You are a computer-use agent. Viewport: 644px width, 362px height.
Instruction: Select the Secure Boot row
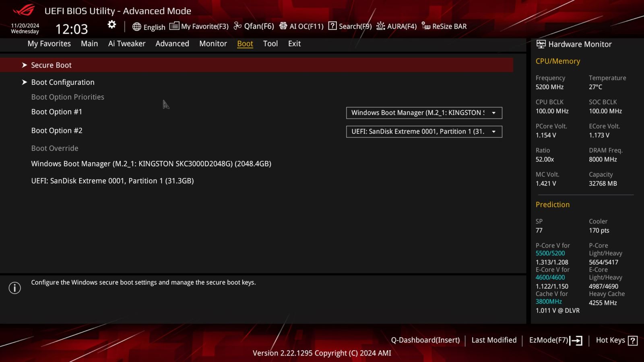click(256, 65)
